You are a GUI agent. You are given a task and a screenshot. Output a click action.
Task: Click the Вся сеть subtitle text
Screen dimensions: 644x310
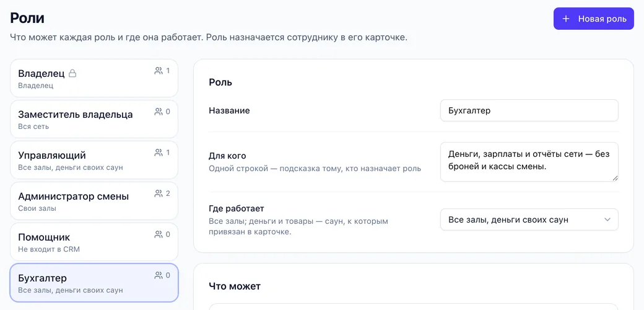click(x=33, y=126)
